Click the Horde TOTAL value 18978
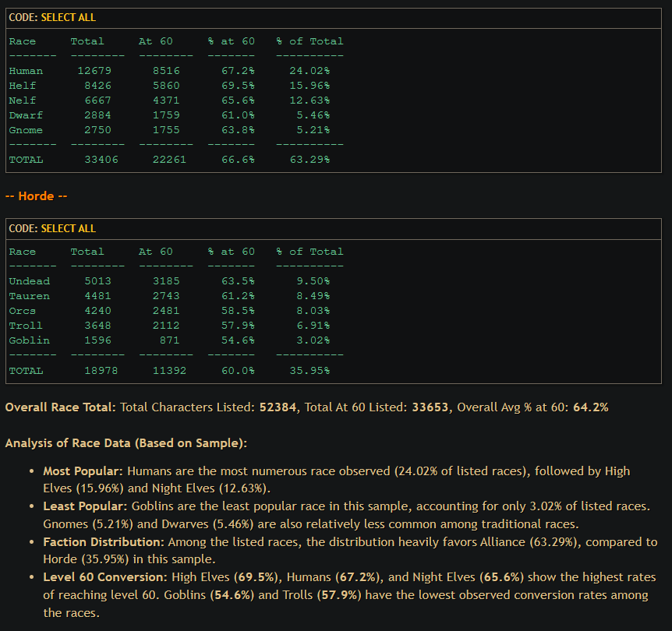Screen dimensions: 672x631 (x=101, y=371)
